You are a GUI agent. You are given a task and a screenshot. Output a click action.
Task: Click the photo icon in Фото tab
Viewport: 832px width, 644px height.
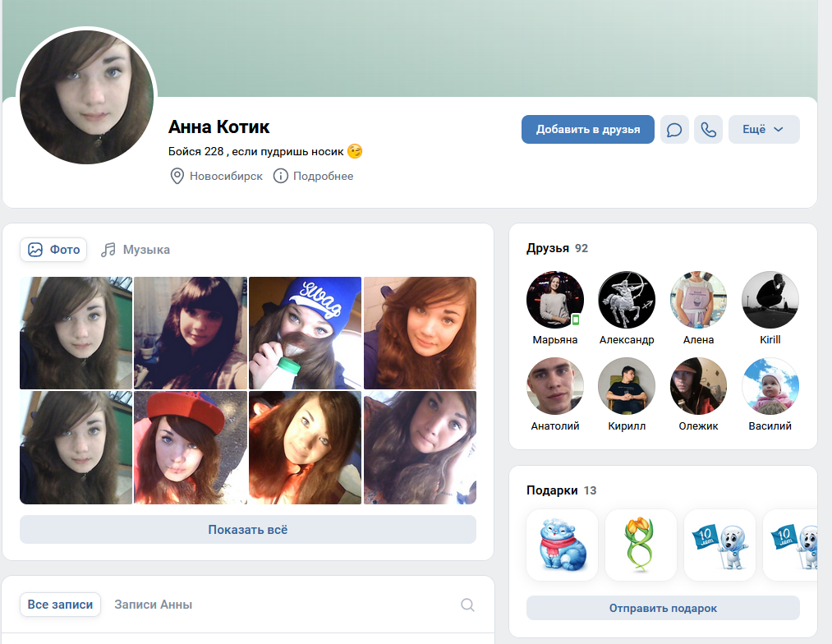coord(35,250)
